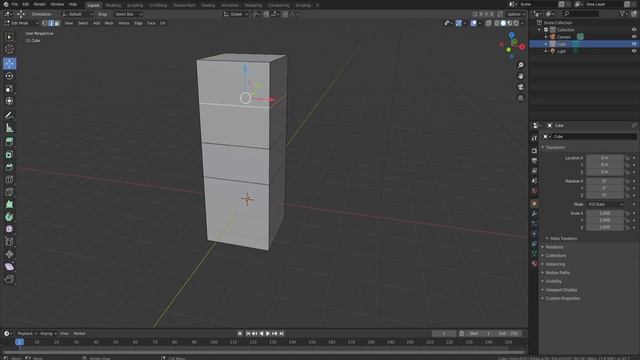Open the XYZ Euler rotation mode dropdown
640x360 pixels.
pyautogui.click(x=605, y=204)
